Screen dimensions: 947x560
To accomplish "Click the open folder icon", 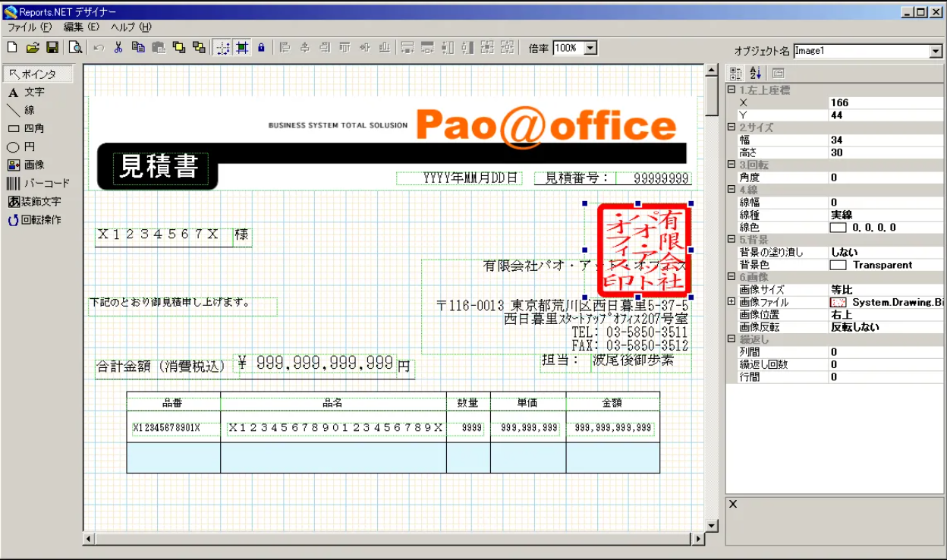I will (33, 48).
